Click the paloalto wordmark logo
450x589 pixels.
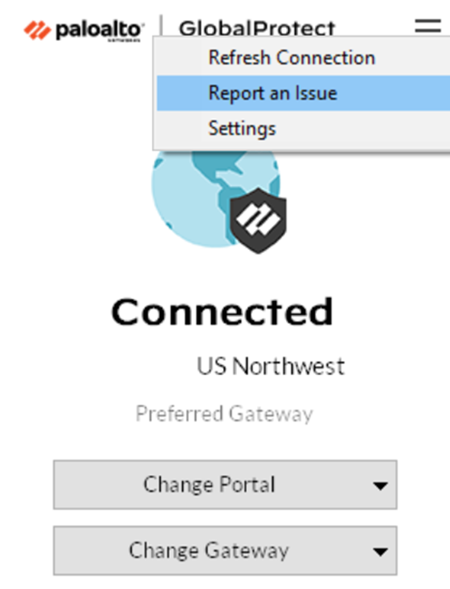[x=100, y=30]
